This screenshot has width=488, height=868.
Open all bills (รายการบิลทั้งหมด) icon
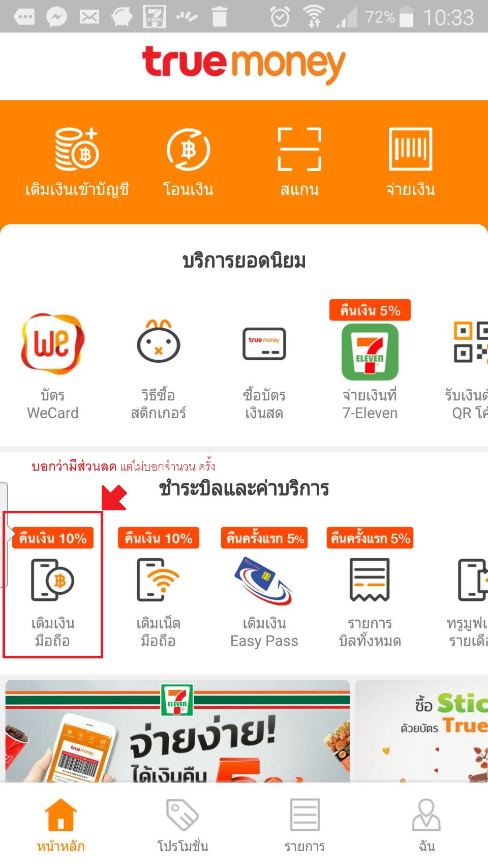(370, 580)
